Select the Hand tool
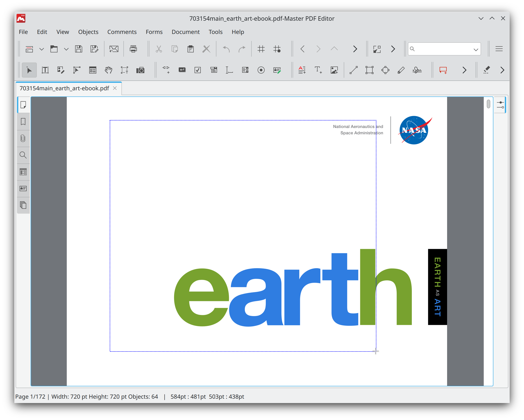This screenshot has width=524, height=420. pyautogui.click(x=108, y=70)
